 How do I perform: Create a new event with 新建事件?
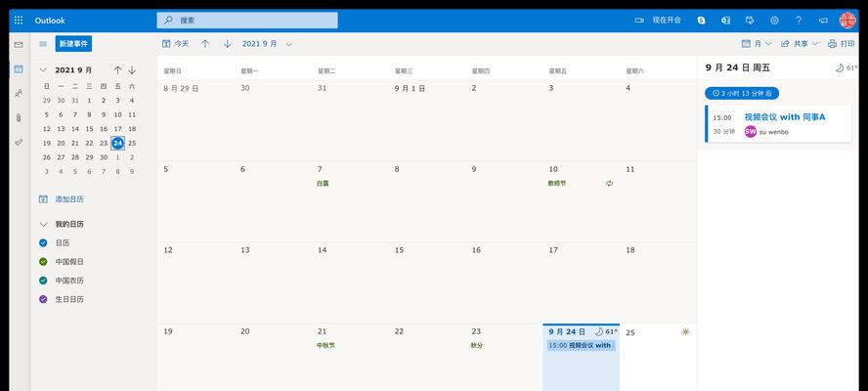(x=73, y=44)
